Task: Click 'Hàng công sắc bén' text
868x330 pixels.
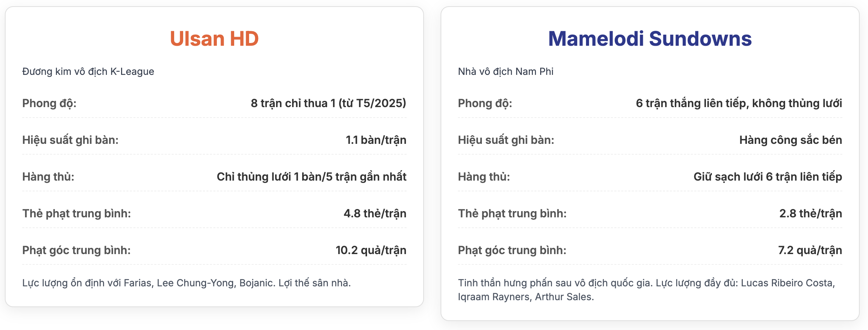Action: 790,140
